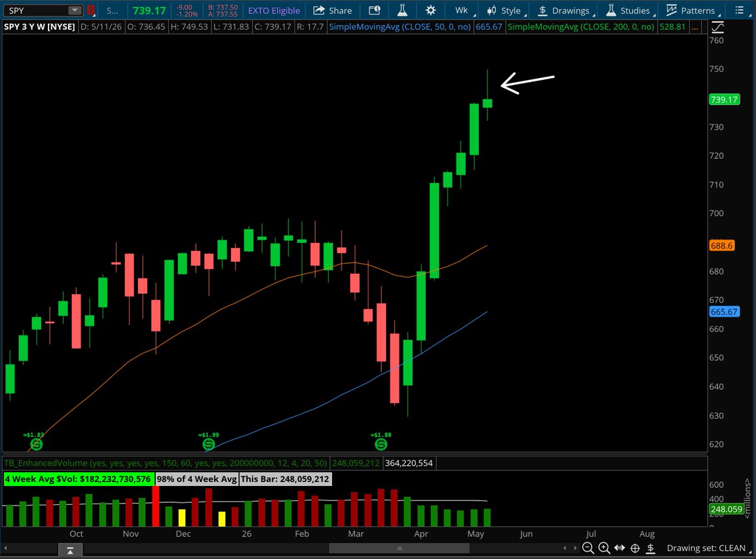Click the red clipboard link icon beside symbol
This screenshot has width=756, height=559.
pyautogui.click(x=91, y=10)
